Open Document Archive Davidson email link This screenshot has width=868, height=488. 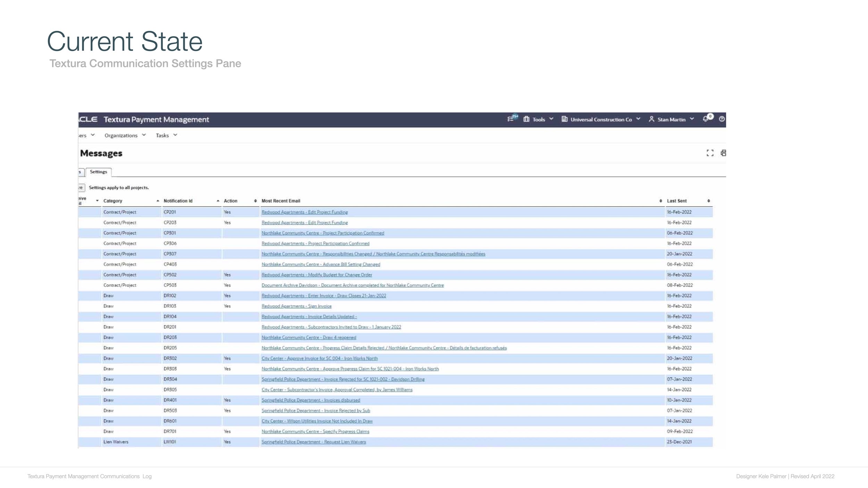coord(352,285)
